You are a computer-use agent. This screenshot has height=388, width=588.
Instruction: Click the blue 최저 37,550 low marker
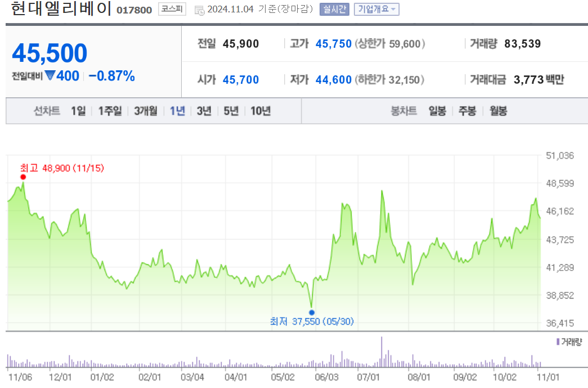pos(312,312)
